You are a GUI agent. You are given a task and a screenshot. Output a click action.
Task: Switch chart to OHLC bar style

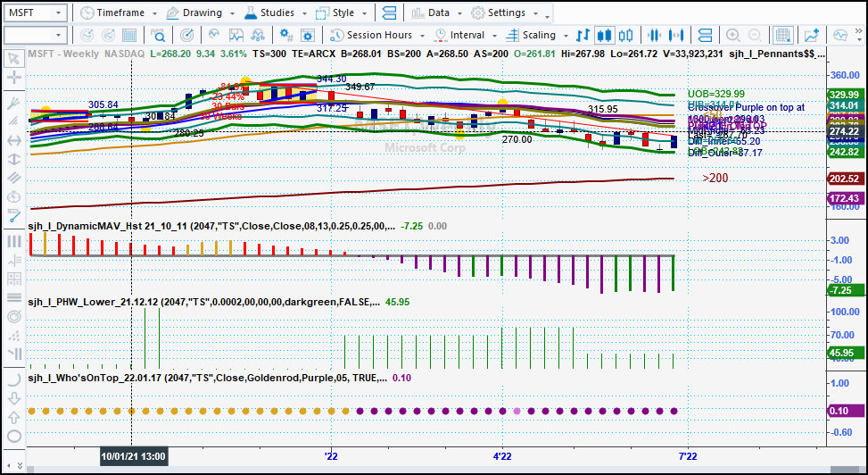coord(583,36)
